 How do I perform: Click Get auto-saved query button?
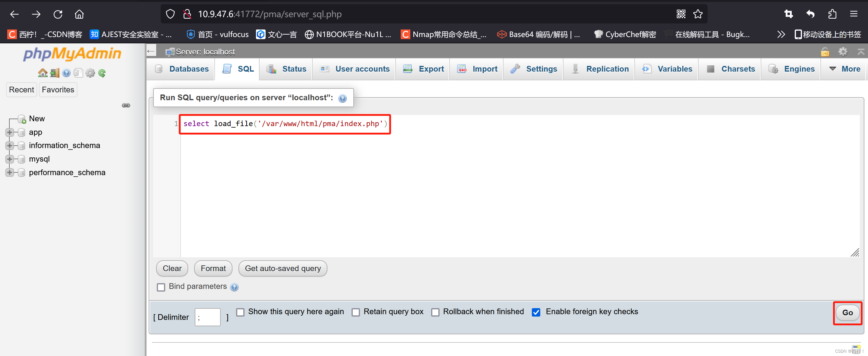point(283,268)
